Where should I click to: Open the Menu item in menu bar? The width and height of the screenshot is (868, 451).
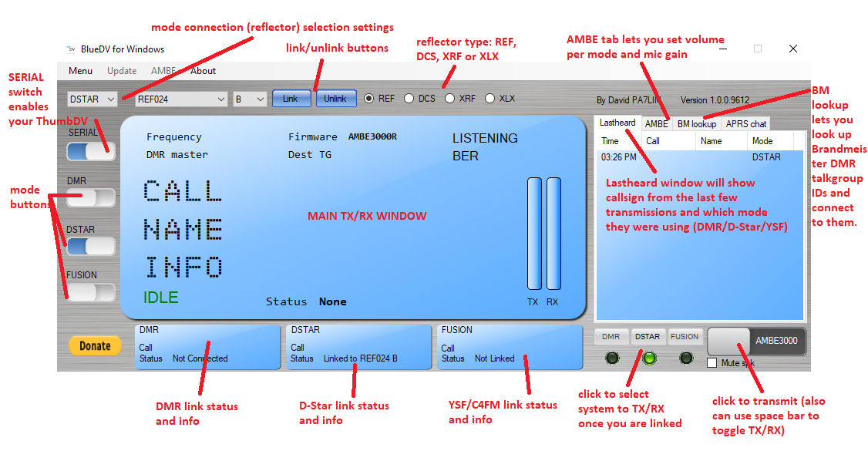(80, 71)
